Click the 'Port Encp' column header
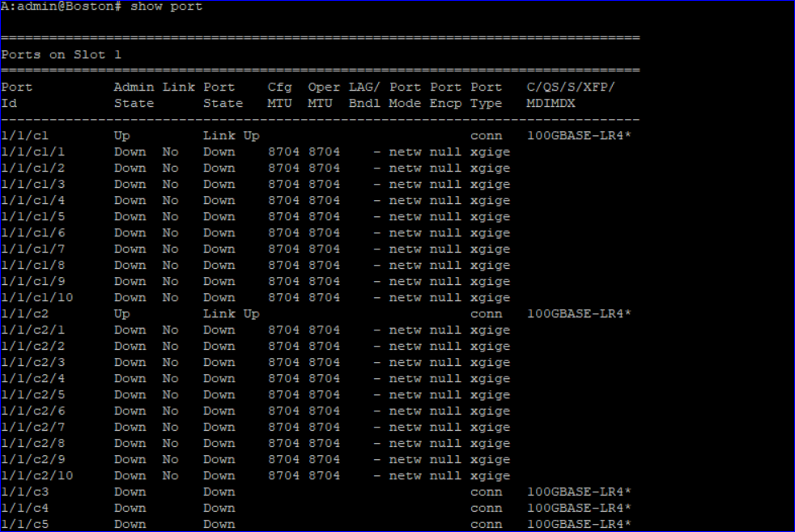Image resolution: width=795 pixels, height=532 pixels. pos(445,95)
